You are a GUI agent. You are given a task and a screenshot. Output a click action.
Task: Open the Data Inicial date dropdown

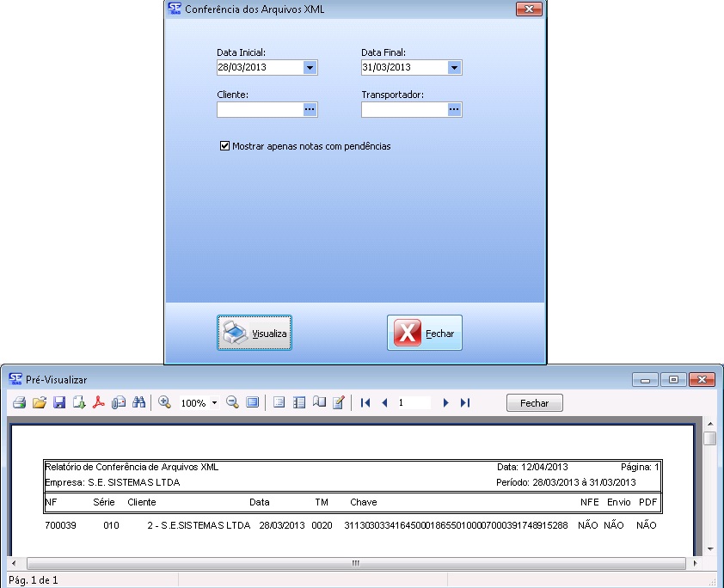310,67
